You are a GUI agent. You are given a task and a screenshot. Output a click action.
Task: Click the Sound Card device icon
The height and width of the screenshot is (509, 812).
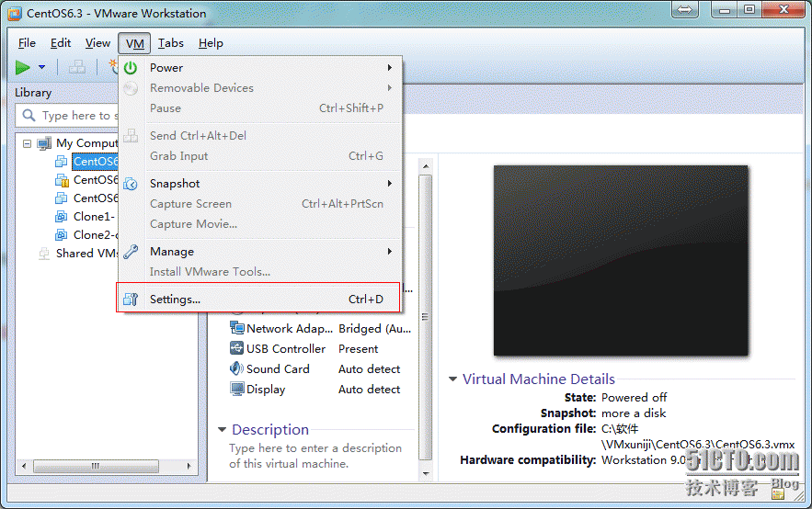click(x=236, y=368)
